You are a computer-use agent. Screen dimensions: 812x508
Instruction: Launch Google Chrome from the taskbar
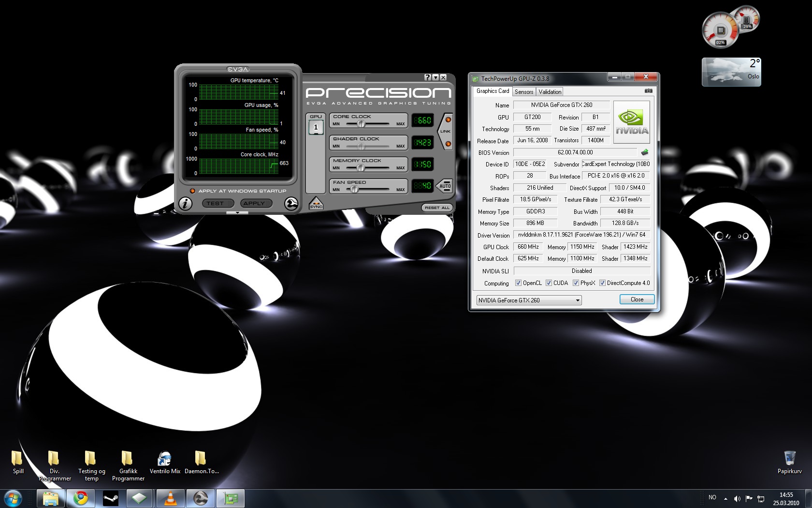81,498
